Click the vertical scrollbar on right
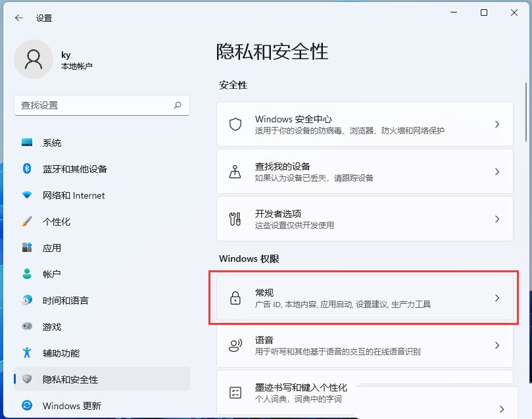Viewport: 532px width, 419px height. point(526,112)
